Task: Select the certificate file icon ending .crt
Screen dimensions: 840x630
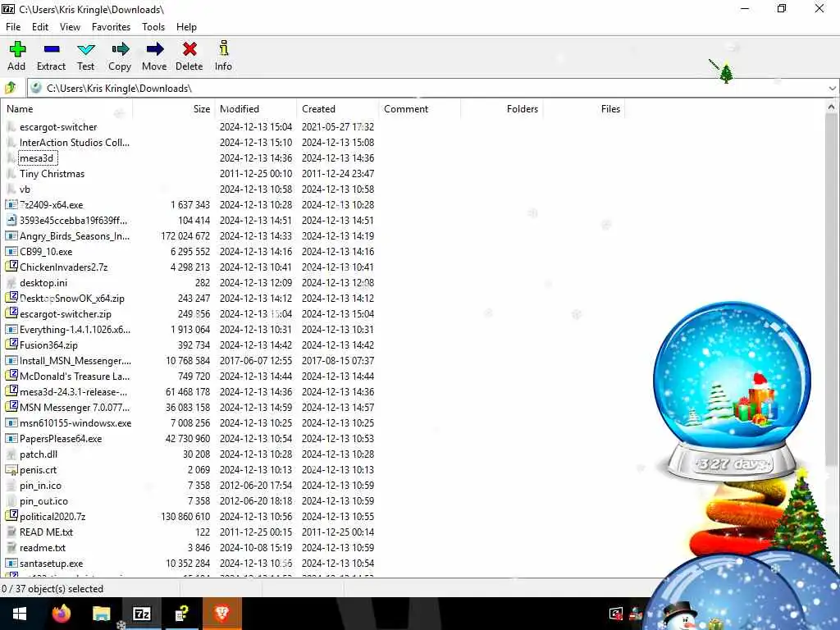Action: [x=11, y=470]
